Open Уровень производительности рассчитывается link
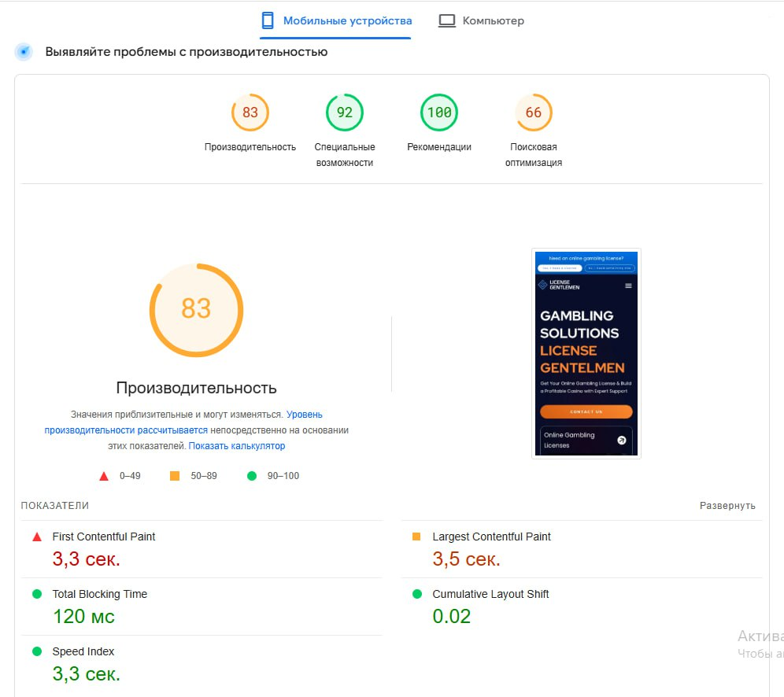This screenshot has width=784, height=697. 183,422
